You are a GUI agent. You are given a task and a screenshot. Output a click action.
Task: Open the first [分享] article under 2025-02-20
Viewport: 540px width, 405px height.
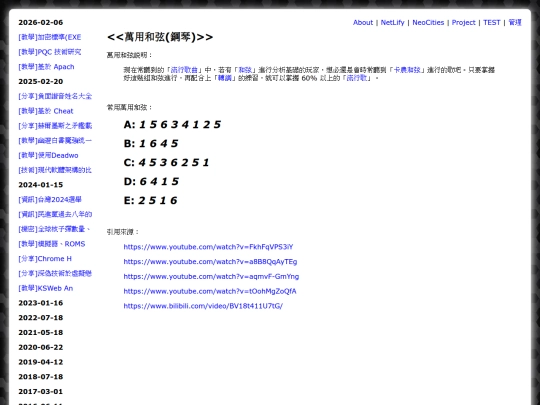[x=55, y=96]
